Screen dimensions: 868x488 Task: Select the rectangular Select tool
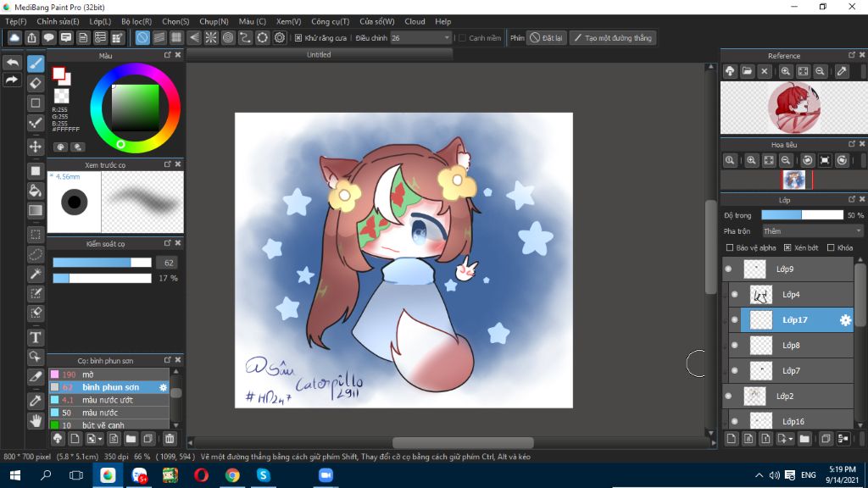pyautogui.click(x=36, y=235)
